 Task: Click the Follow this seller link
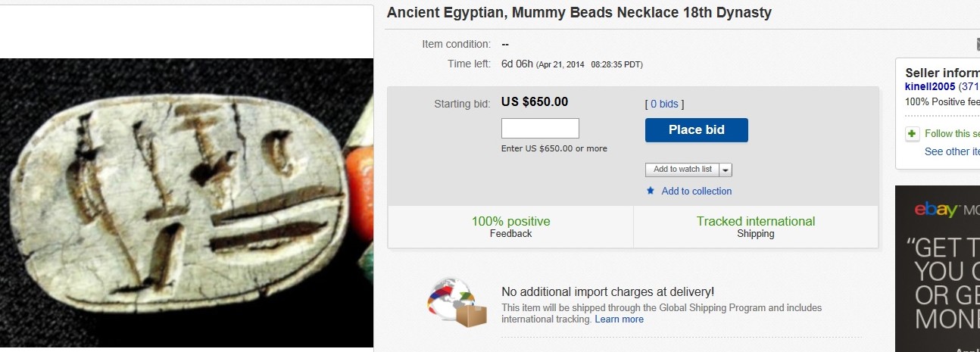click(x=952, y=134)
